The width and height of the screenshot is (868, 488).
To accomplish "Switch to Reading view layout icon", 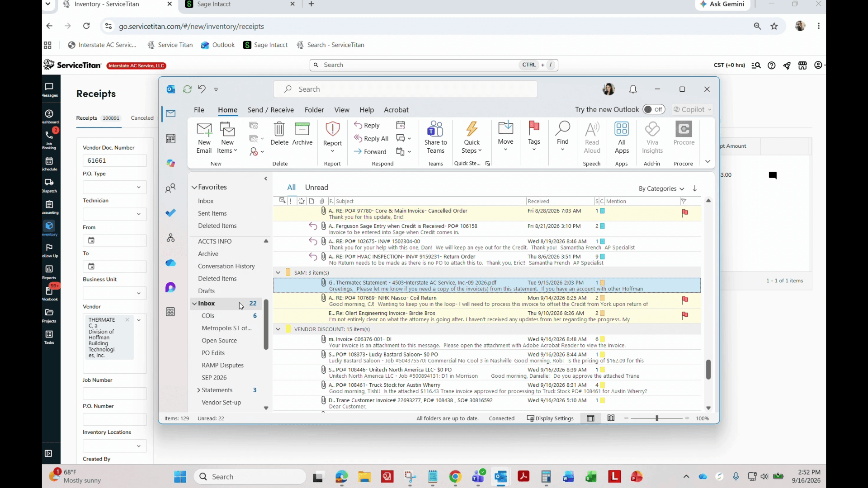I will 611,418.
